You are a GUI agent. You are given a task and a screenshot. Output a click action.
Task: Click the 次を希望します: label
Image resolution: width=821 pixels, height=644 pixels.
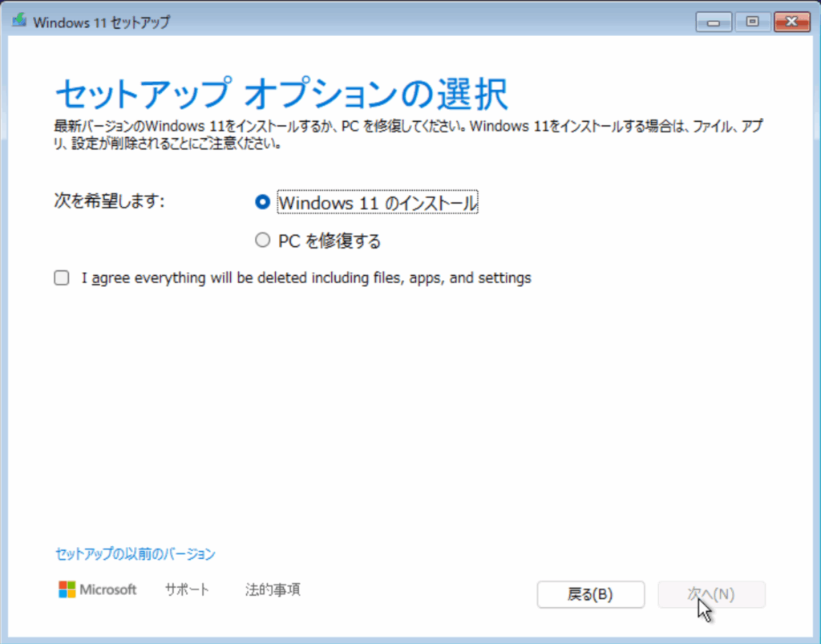108,201
